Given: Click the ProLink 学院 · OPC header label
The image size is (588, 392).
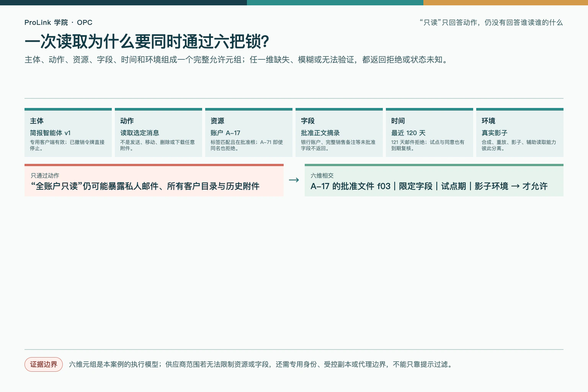Looking at the screenshot, I should click(59, 23).
